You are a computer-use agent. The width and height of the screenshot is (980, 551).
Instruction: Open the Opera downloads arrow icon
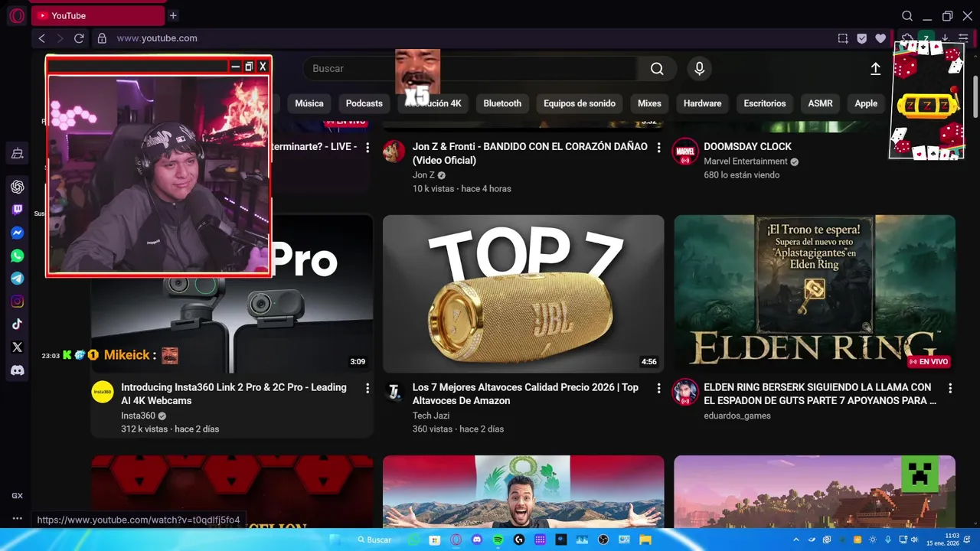coord(945,38)
